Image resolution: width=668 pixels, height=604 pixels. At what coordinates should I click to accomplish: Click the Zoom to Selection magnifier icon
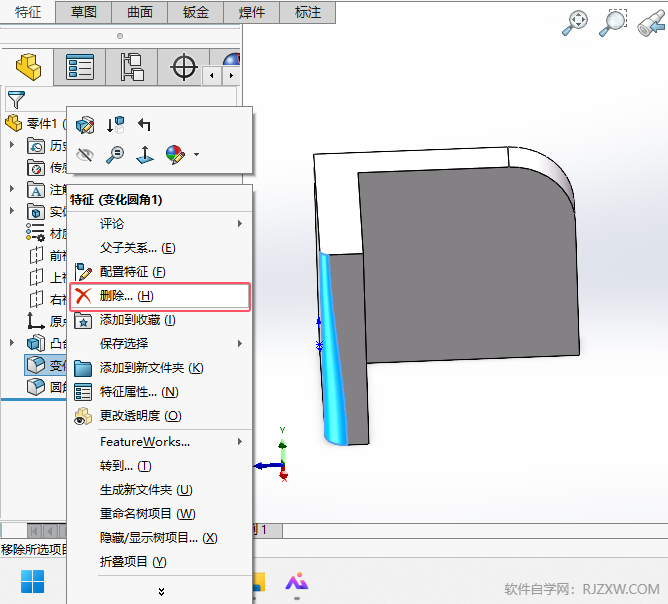point(115,155)
